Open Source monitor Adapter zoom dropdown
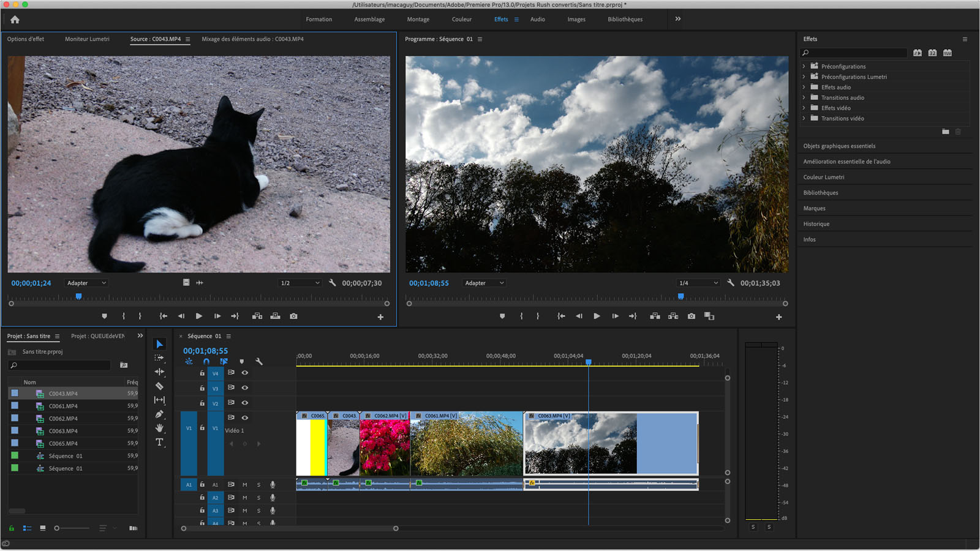The height and width of the screenshot is (551, 980). pos(86,283)
